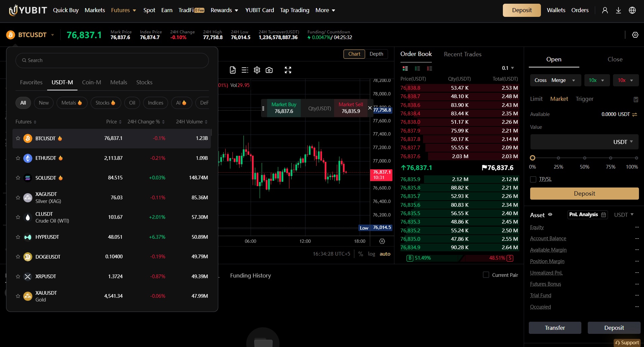The width and height of the screenshot is (644, 347).
Task: Toggle log scale on chart
Action: pyautogui.click(x=372, y=254)
